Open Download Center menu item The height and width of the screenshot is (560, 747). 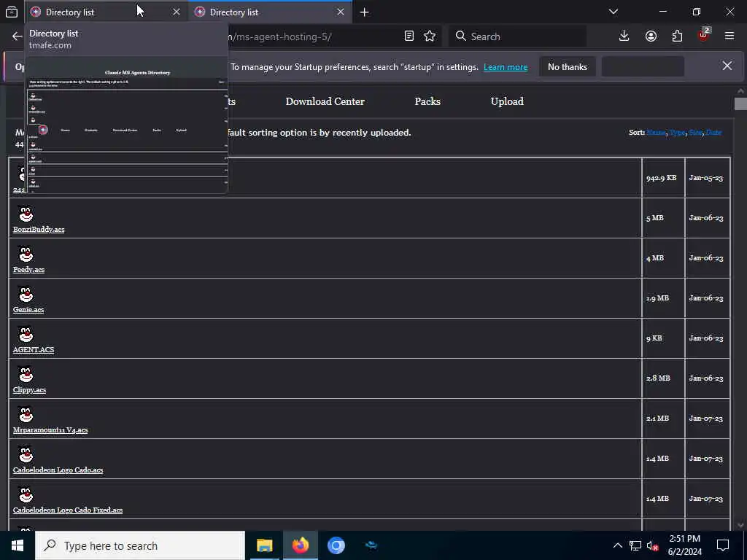pos(325,101)
